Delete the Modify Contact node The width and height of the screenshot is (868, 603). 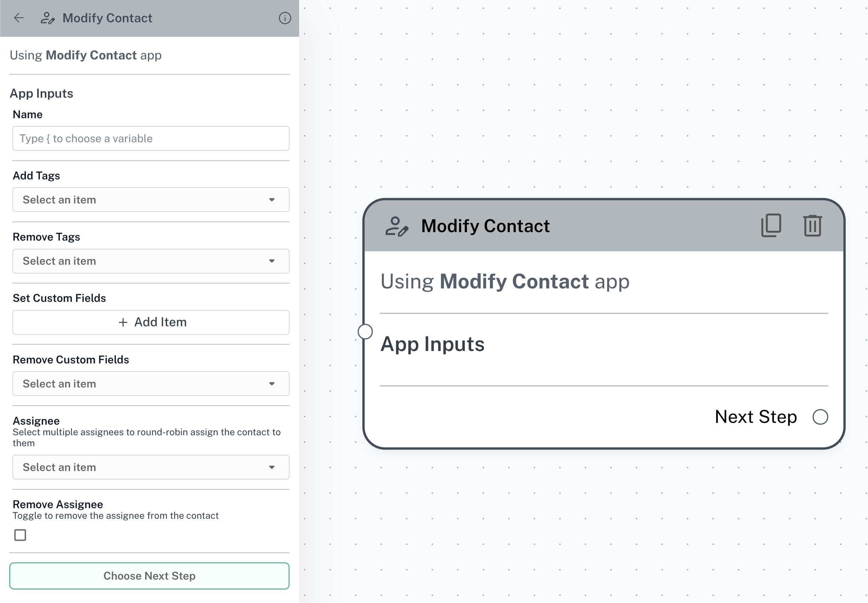[x=812, y=225]
